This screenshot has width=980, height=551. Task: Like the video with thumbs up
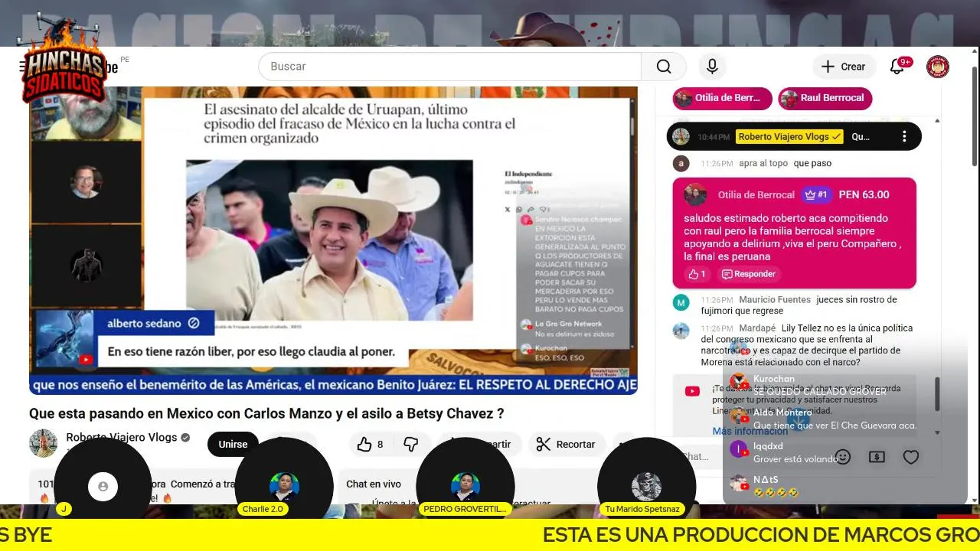[371, 444]
